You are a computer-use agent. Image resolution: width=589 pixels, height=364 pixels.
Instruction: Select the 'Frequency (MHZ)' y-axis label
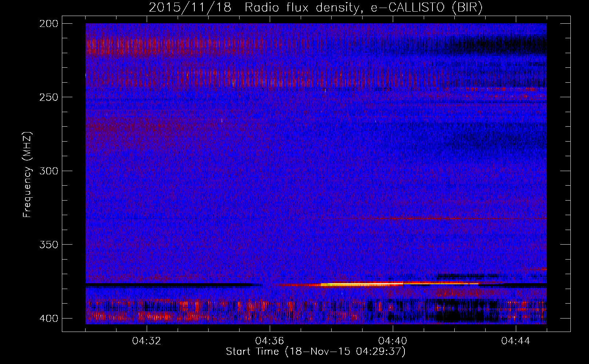[x=27, y=175]
